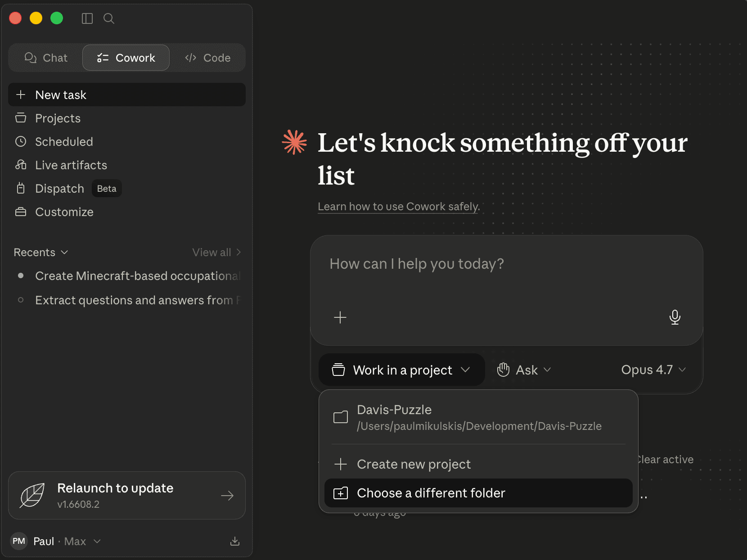This screenshot has width=747, height=560.
Task: Open search with the magnifier icon
Action: click(109, 18)
